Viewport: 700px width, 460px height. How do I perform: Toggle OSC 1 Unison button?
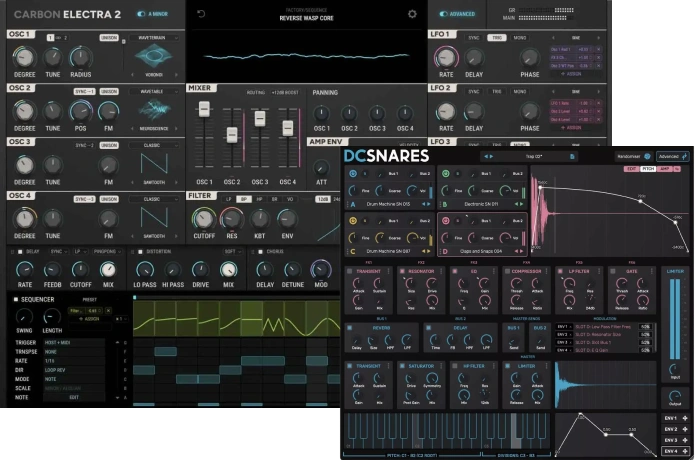[109, 38]
